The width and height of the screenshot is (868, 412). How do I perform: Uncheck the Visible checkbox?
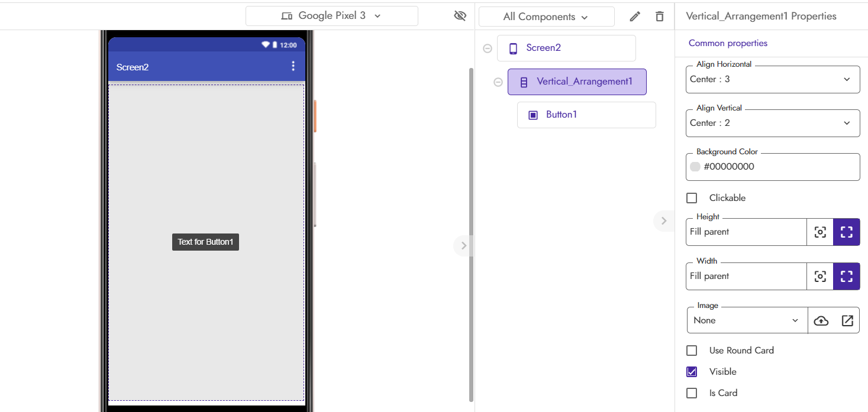click(x=692, y=372)
